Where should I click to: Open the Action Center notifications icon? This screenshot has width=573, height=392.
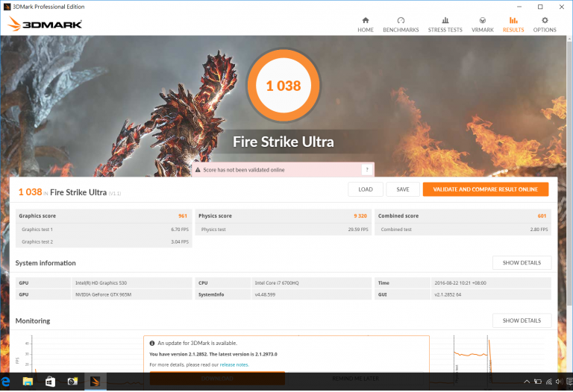pyautogui.click(x=570, y=382)
